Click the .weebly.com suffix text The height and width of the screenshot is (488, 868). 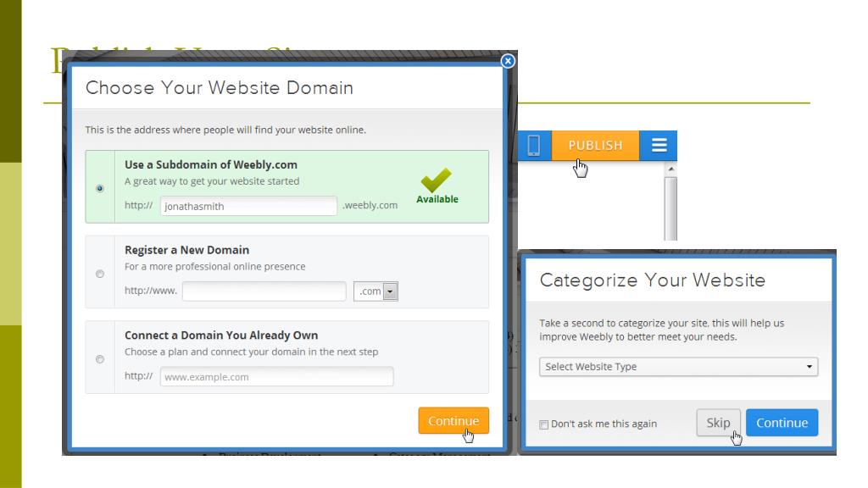tap(370, 205)
